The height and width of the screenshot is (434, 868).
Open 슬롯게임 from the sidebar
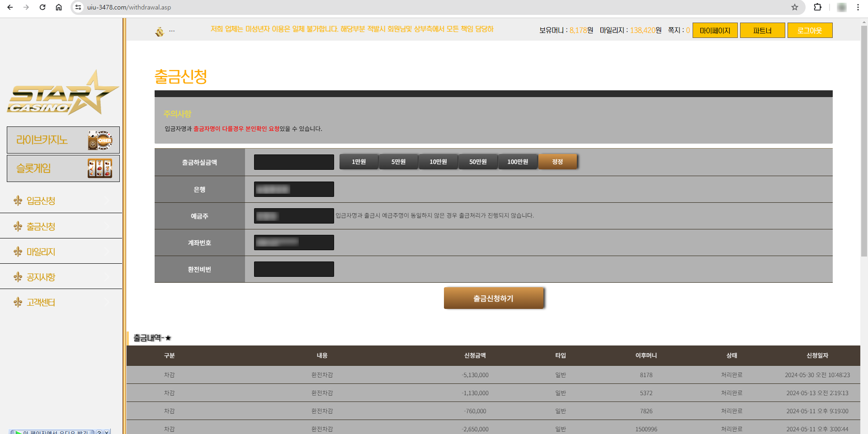click(x=63, y=168)
